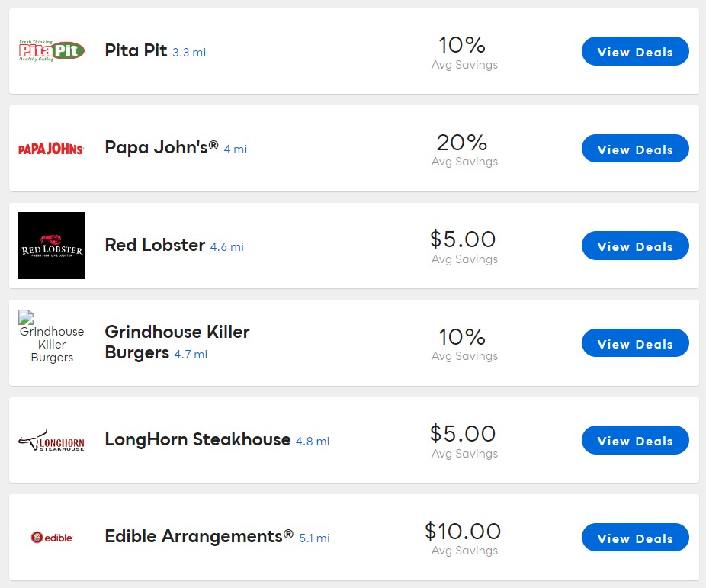Screen dimensions: 706x588
Task: Click Edible Arrangements' $10.00 average savings
Action: 463,531
